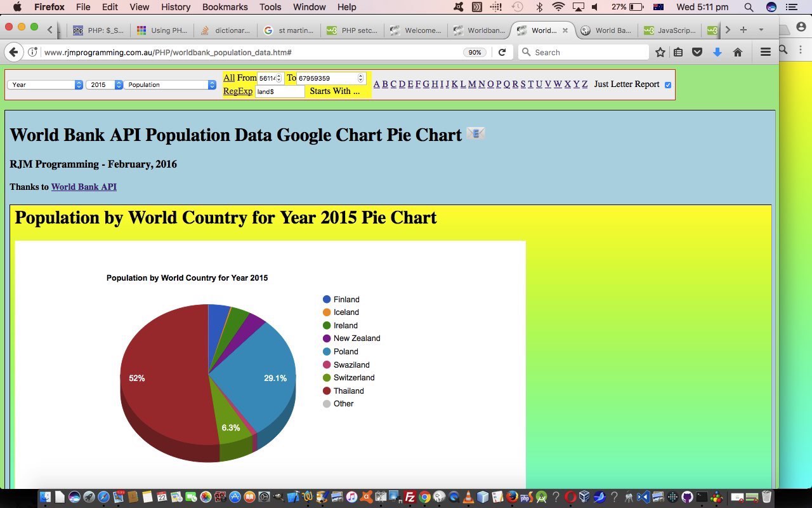Click the downloads arrow icon
812x508 pixels.
(717, 52)
